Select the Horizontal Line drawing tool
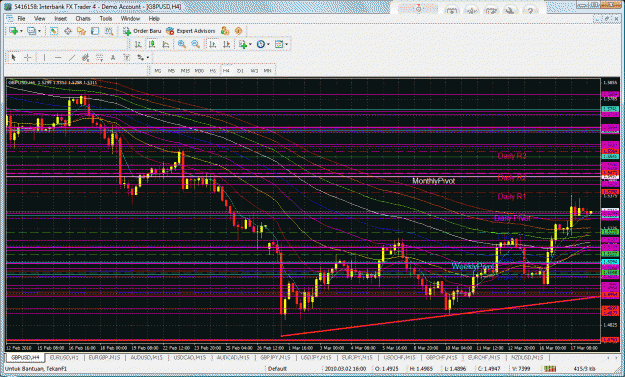Image resolution: width=625 pixels, height=377 pixels. coord(58,58)
